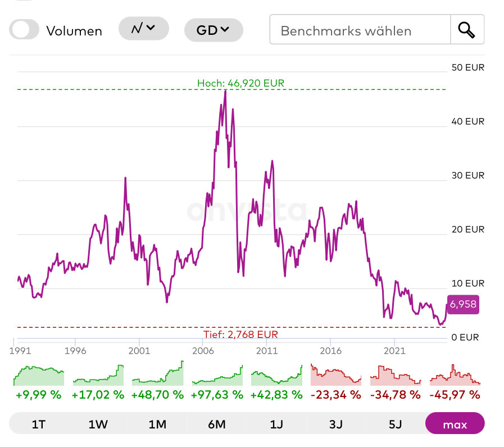Switch chart to 6M range

(216, 424)
